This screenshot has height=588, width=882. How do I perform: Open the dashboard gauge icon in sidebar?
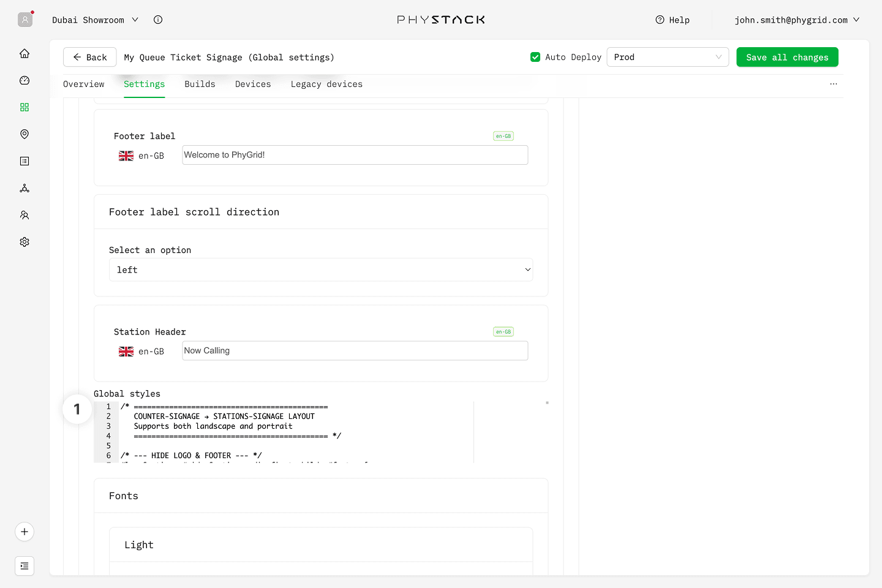click(24, 80)
